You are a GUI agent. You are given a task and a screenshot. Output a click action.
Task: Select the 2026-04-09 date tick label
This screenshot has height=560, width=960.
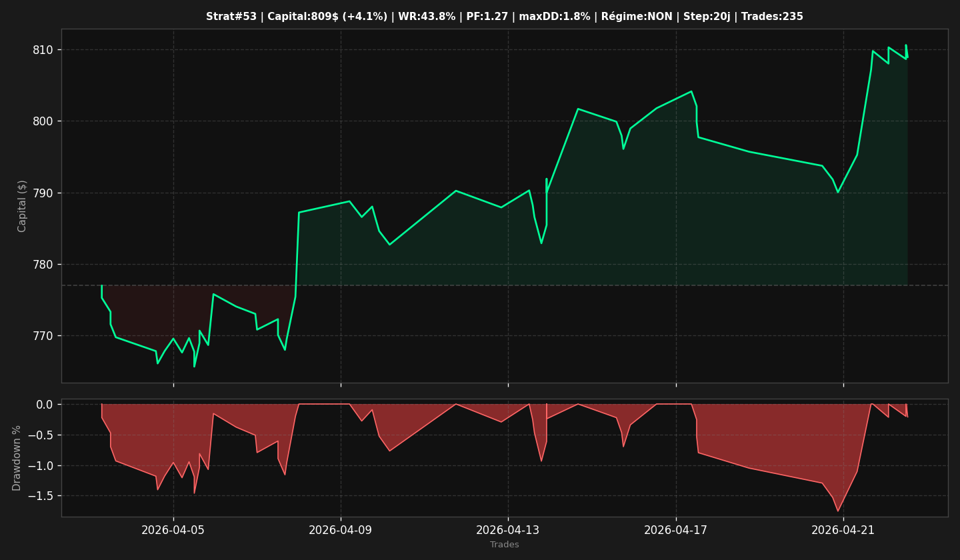341,531
